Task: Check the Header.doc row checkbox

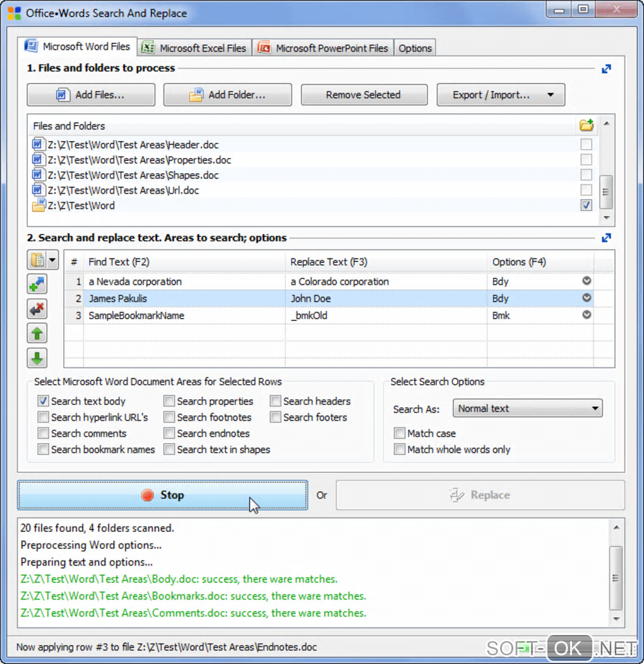Action: click(x=586, y=145)
